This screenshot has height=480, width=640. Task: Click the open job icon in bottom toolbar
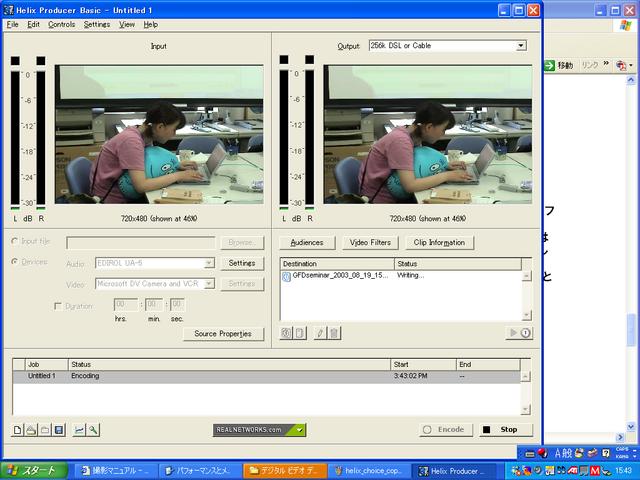coord(31,430)
